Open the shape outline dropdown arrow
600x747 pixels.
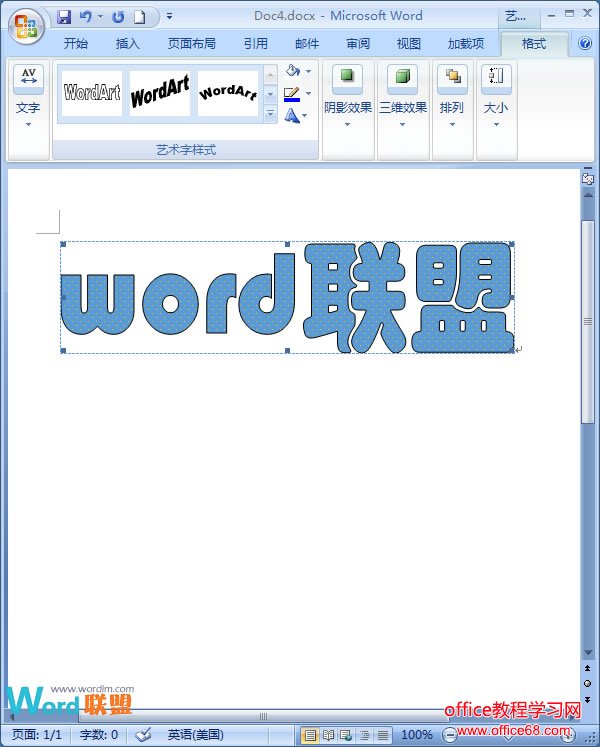pos(308,93)
